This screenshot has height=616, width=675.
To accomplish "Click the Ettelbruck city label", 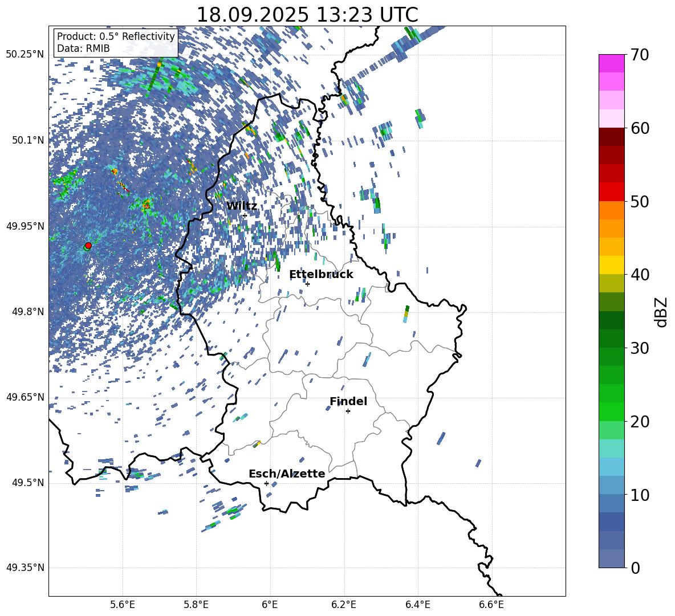I will point(321,274).
